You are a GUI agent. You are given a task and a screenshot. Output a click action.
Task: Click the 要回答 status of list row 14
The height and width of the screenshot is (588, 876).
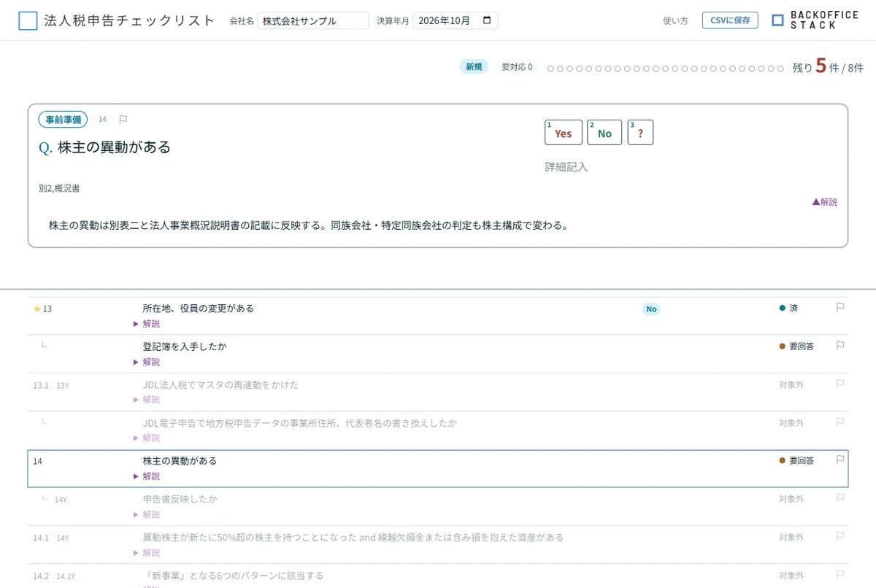point(796,461)
